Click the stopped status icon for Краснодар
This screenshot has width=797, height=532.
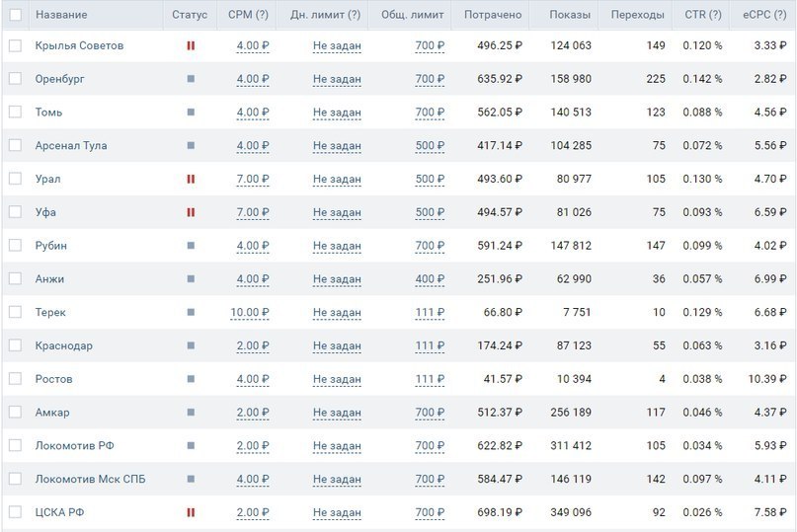pos(191,345)
